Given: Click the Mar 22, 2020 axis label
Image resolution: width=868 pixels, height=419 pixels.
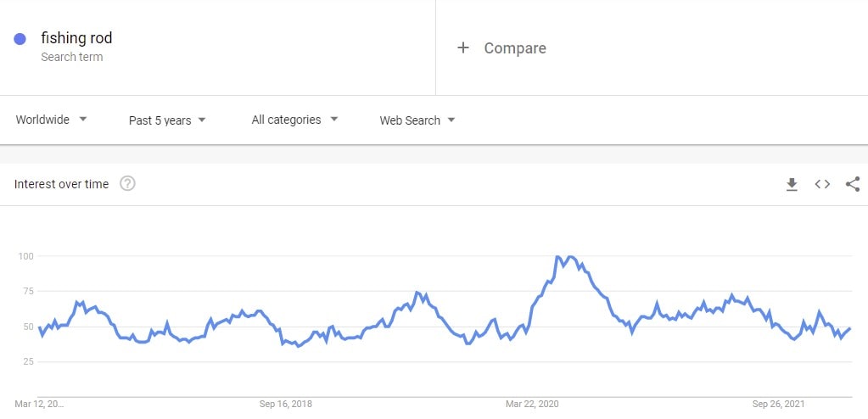Looking at the screenshot, I should (532, 404).
